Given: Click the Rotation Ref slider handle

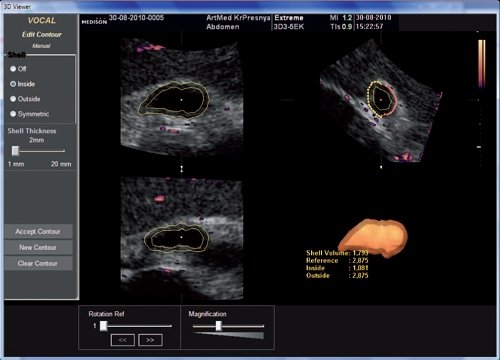Looking at the screenshot, I should tap(104, 326).
